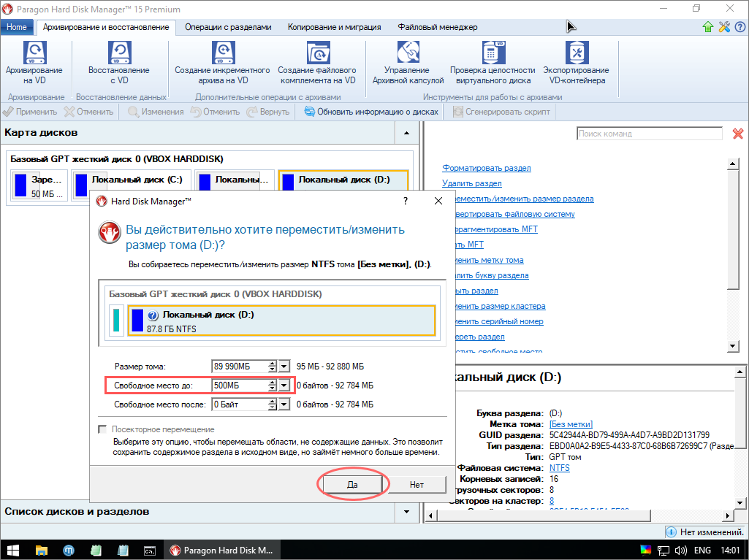This screenshot has height=560, width=749.
Task: Click info icon in status bar
Action: (x=671, y=532)
